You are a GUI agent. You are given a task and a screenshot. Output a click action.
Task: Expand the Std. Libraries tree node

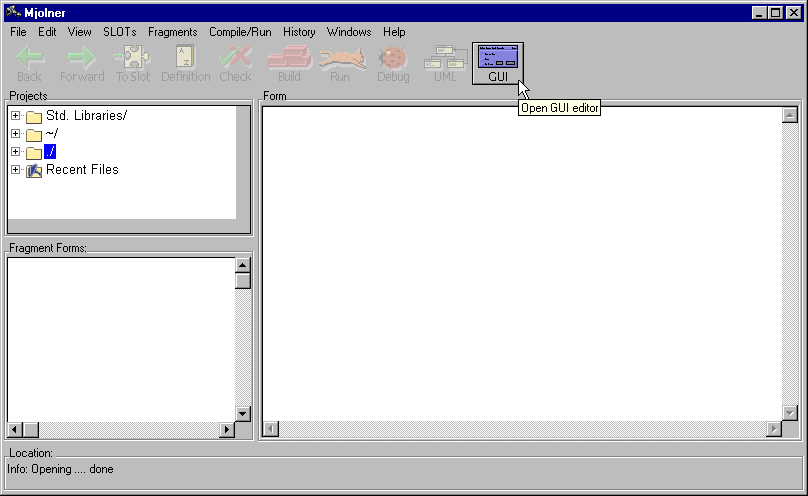point(16,116)
